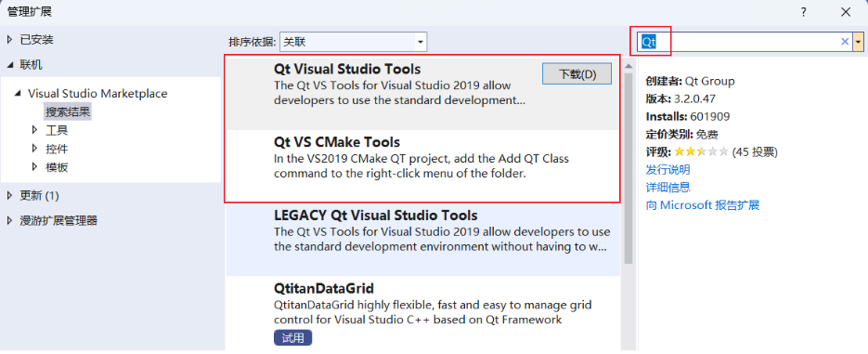Image resolution: width=868 pixels, height=354 pixels.
Task: Click the (45 投票) votes text
Action: pyautogui.click(x=755, y=151)
